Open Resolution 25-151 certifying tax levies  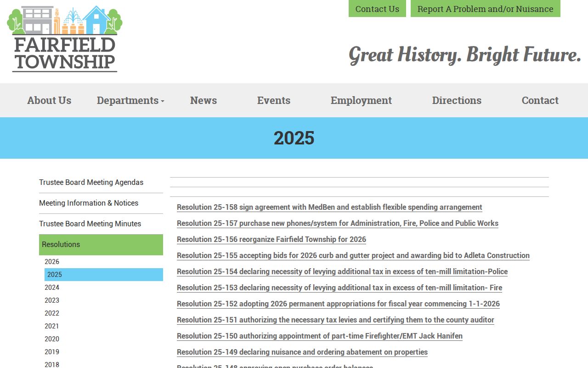[x=335, y=320]
